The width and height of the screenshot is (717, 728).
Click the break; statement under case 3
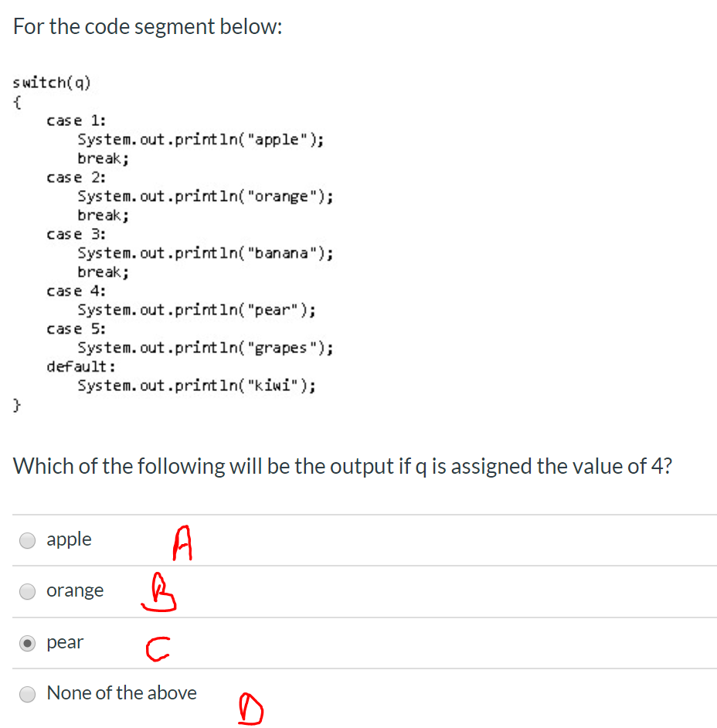(x=101, y=272)
